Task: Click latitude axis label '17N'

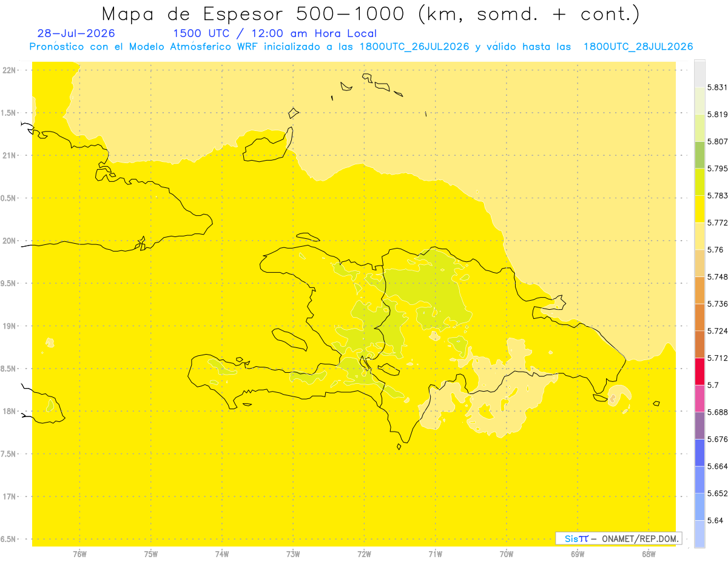Action: tap(10, 497)
